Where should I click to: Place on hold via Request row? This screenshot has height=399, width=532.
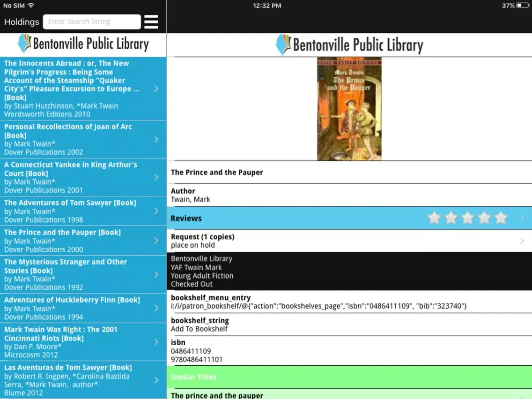coord(349,241)
